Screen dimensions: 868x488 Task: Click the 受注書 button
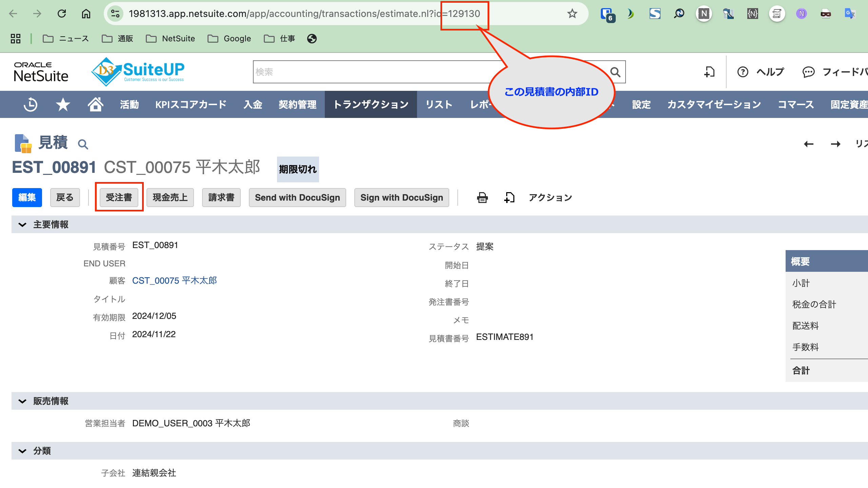(119, 198)
